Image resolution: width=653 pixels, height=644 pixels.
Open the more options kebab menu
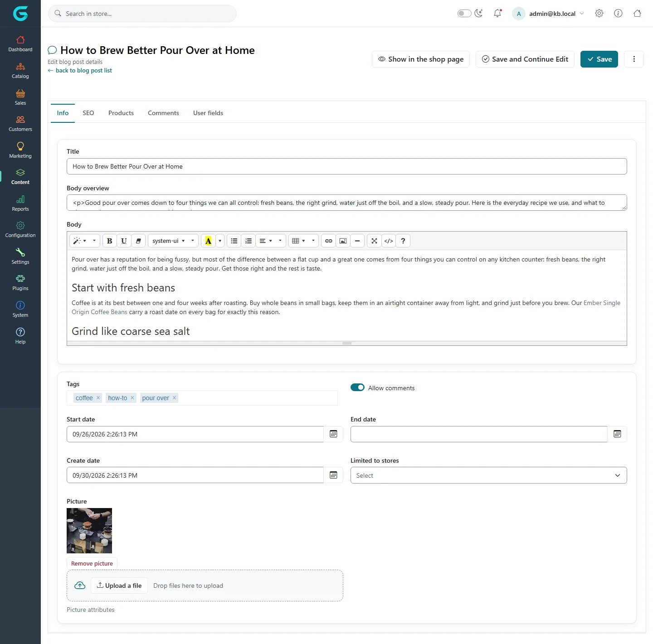point(634,59)
